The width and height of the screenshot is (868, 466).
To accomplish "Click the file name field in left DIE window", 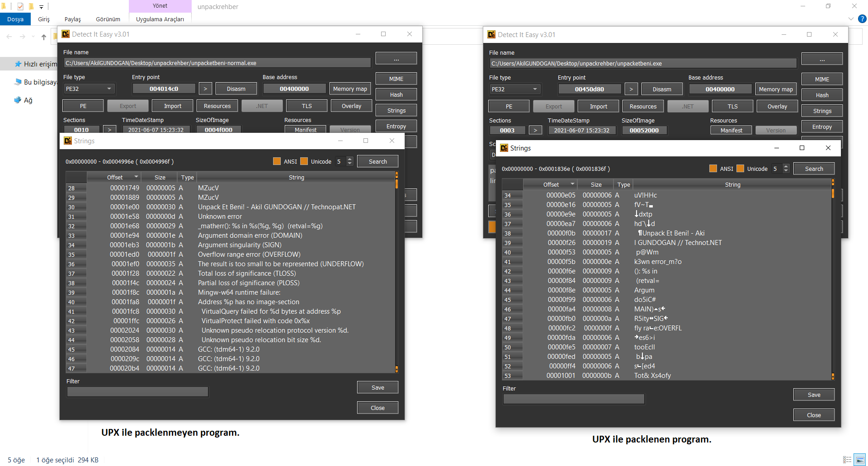I will point(217,63).
